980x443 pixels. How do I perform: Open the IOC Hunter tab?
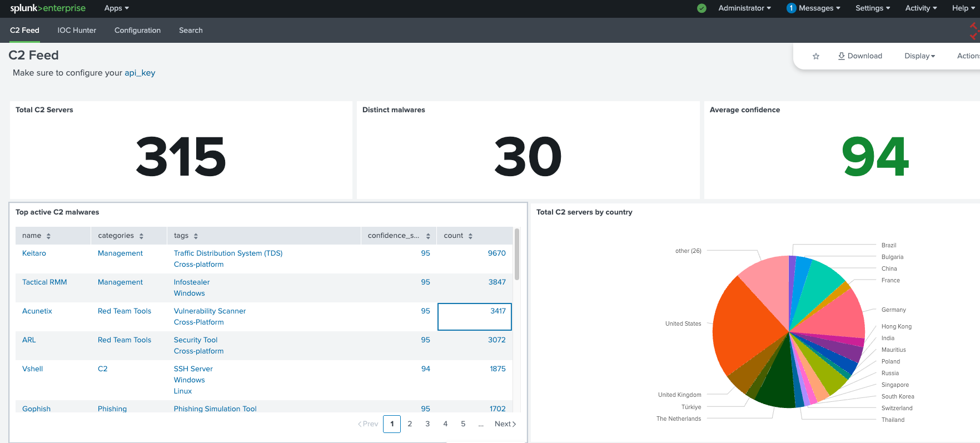[77, 30]
